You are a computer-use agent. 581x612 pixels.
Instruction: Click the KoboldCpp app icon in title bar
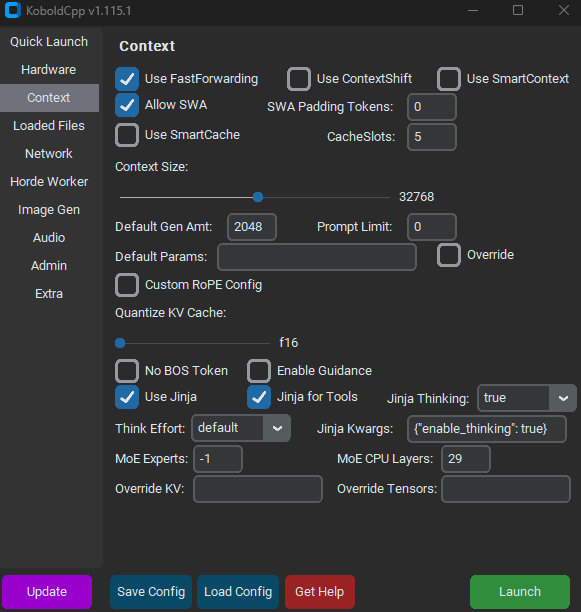(12, 10)
